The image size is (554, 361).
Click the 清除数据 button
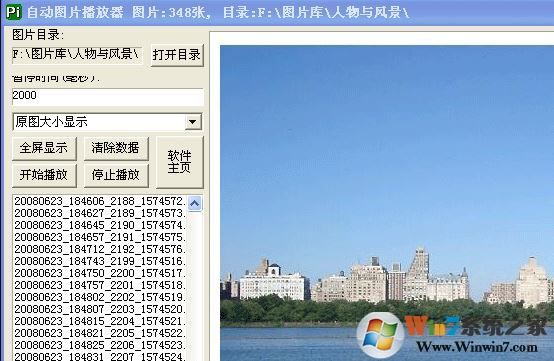pos(116,148)
